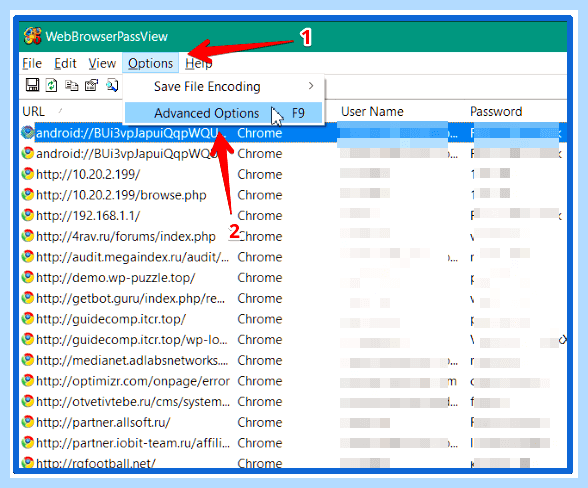Click the Find toolbar icon

[x=112, y=85]
